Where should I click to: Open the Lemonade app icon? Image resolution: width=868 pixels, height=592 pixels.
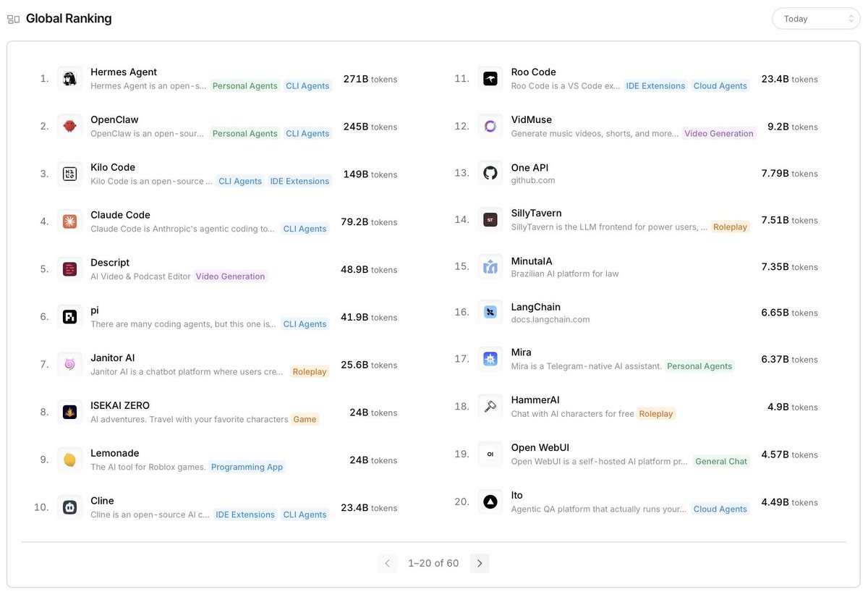[70, 460]
